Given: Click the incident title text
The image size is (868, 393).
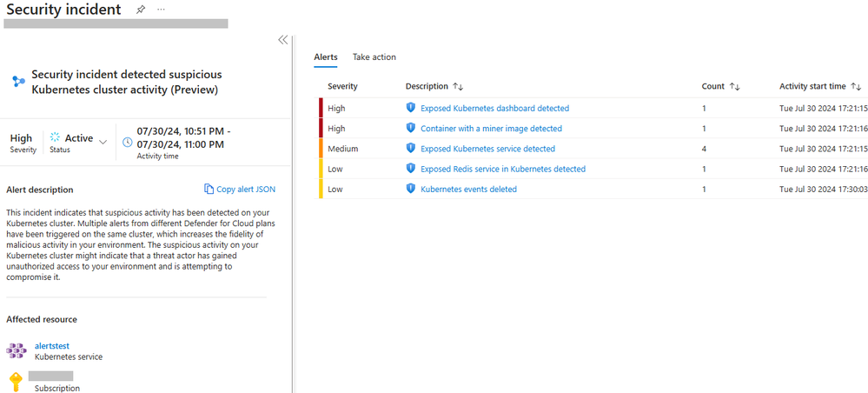Looking at the screenshot, I should pyautogui.click(x=128, y=82).
